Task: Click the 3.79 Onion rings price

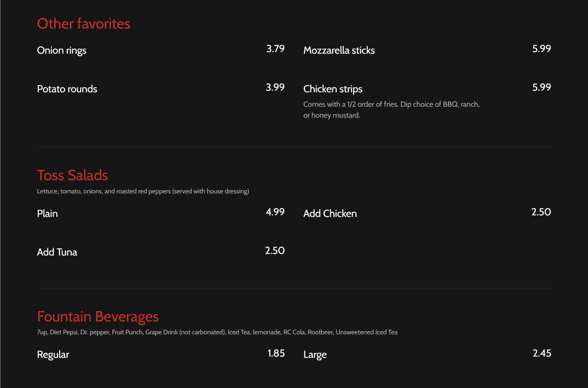Action: point(275,49)
